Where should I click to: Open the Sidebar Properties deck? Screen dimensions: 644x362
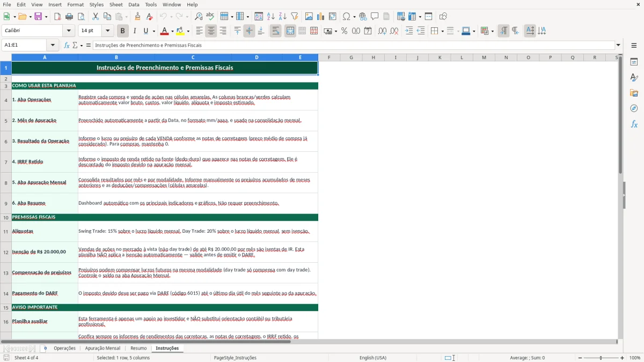click(634, 62)
